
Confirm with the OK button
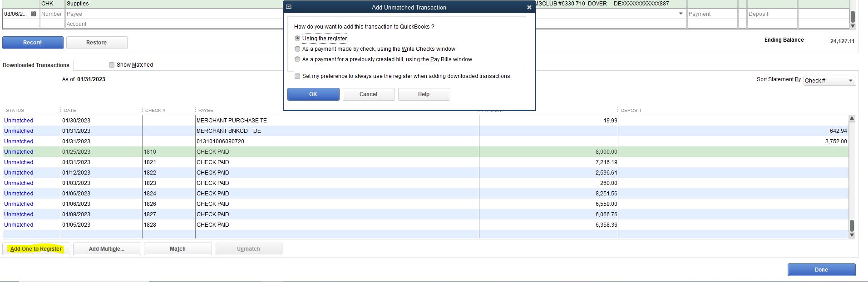pos(313,94)
